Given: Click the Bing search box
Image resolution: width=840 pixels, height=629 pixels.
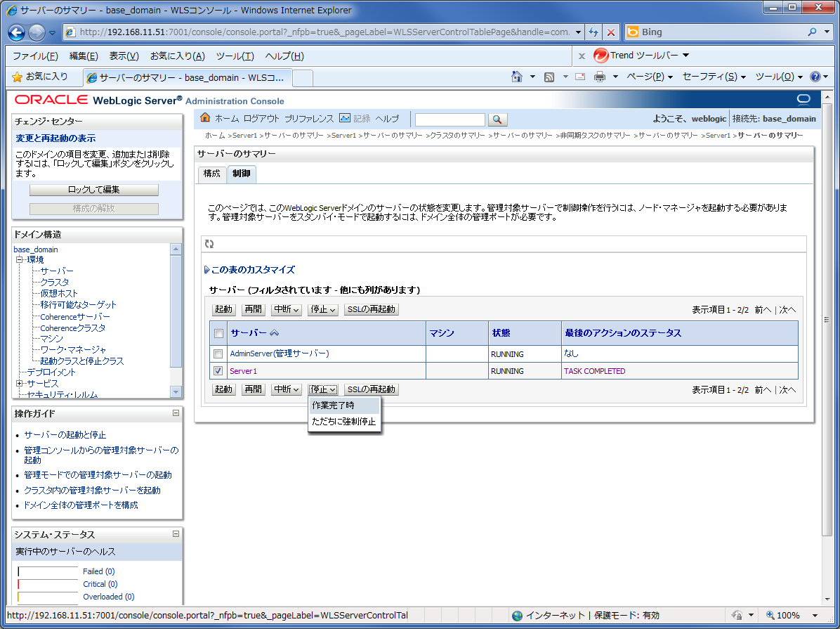Looking at the screenshot, I should 716,32.
